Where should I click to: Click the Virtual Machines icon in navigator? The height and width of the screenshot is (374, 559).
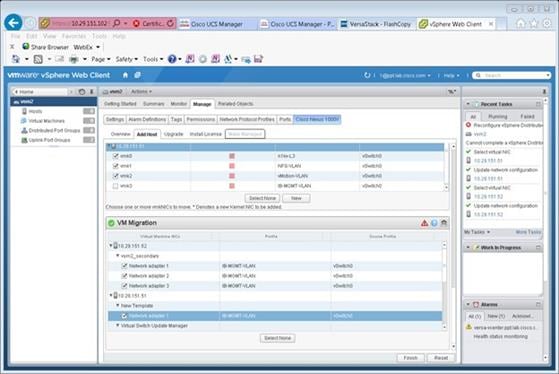24,121
